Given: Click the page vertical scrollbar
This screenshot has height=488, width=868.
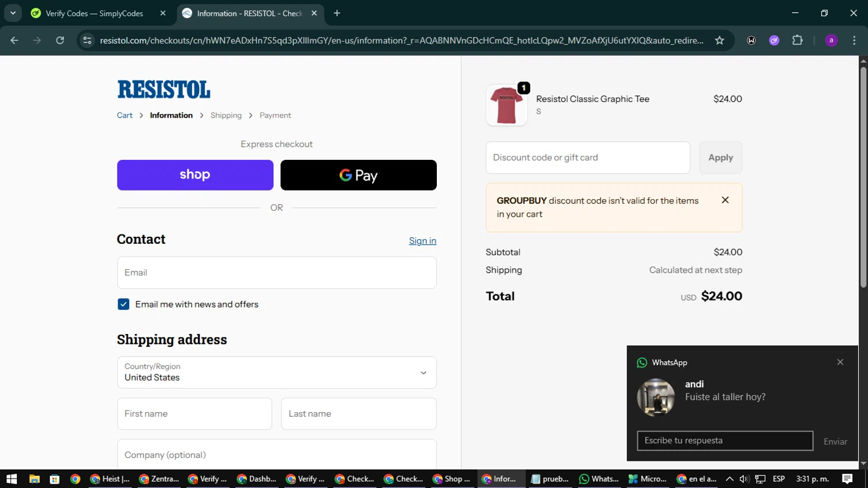Looking at the screenshot, I should click(x=863, y=177).
